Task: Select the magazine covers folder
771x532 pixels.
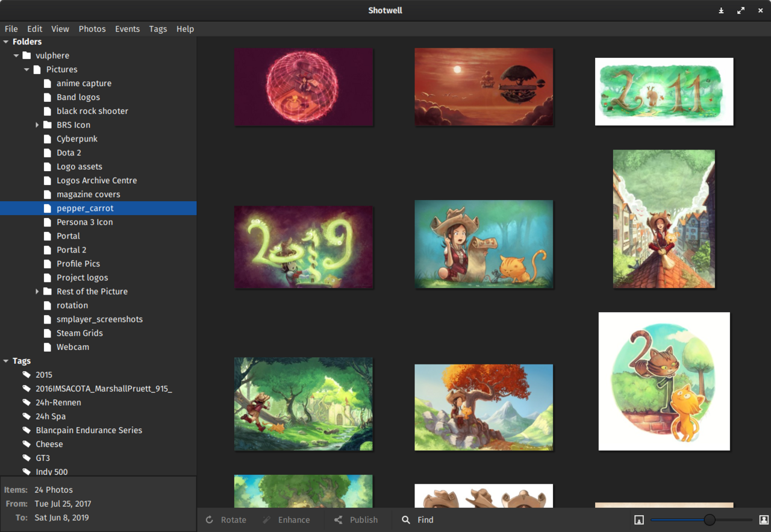Action: pyautogui.click(x=89, y=194)
